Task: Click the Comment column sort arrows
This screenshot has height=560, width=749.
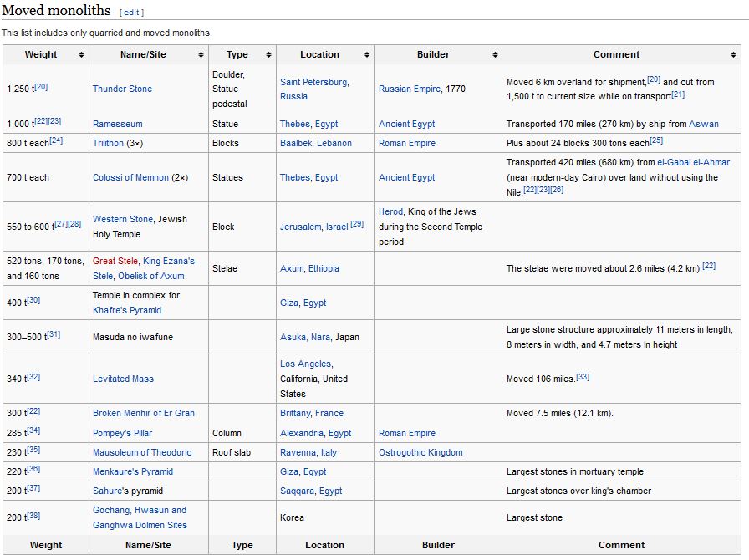Action: [x=733, y=55]
